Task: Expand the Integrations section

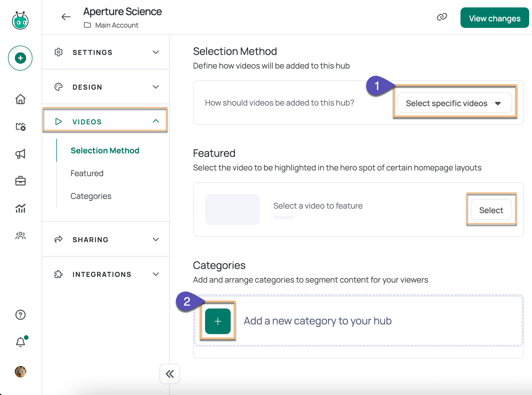Action: tap(106, 274)
